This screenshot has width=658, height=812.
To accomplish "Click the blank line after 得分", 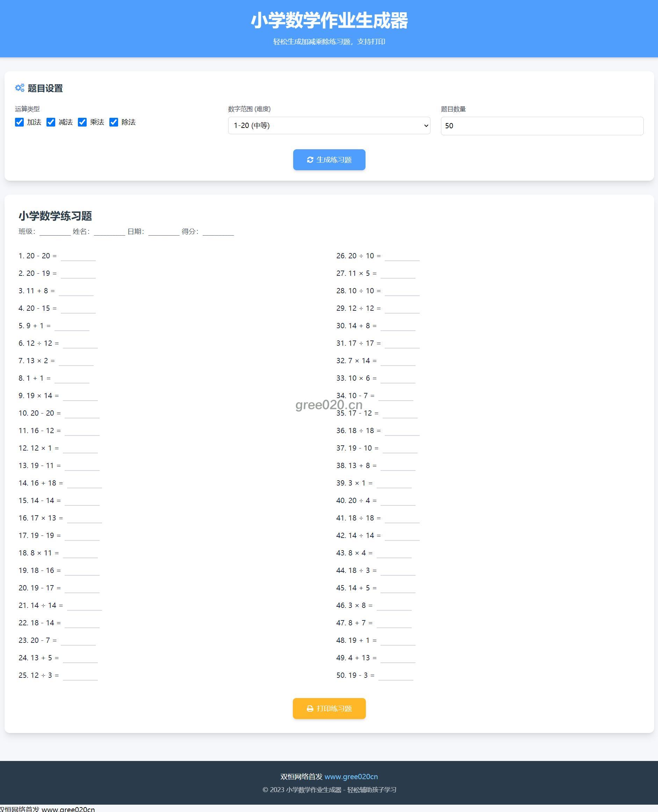I will tap(218, 232).
